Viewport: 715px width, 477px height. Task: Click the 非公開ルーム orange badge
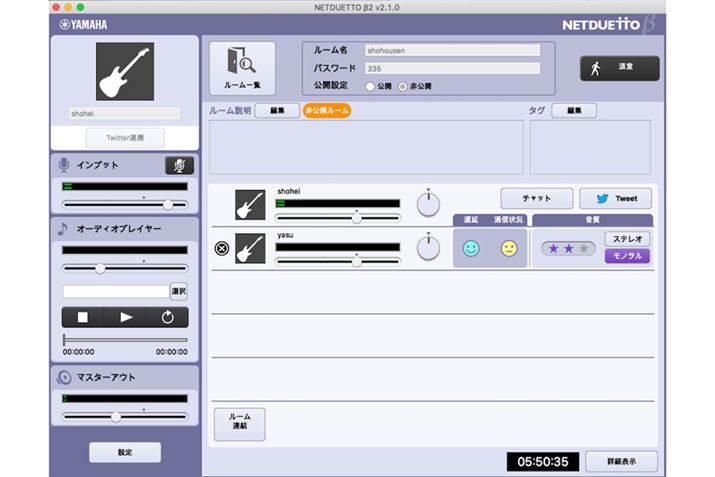tap(327, 110)
